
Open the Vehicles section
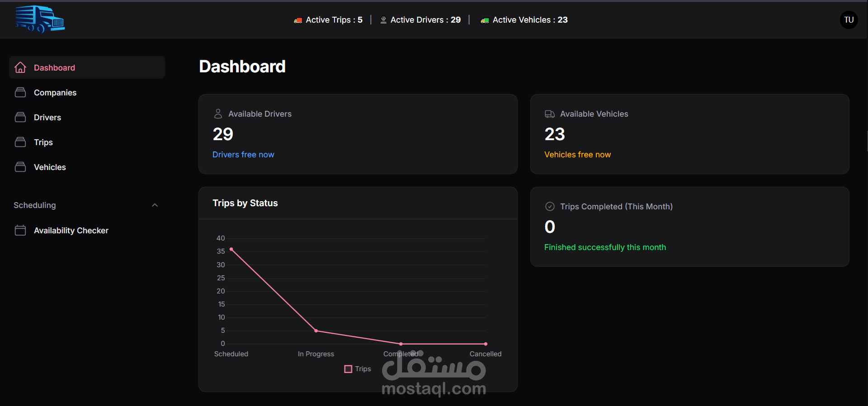click(87, 167)
